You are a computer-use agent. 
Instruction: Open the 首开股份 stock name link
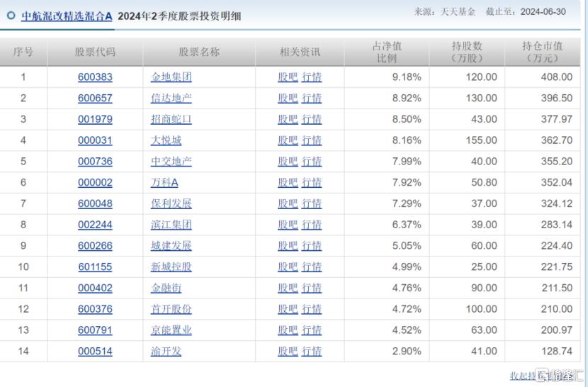[171, 309]
